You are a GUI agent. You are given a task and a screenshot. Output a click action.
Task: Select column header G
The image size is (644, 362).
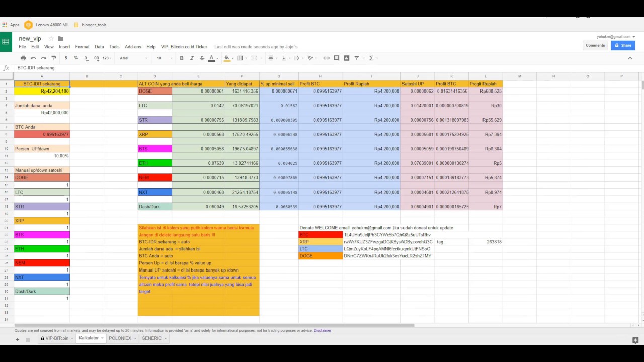tap(279, 76)
